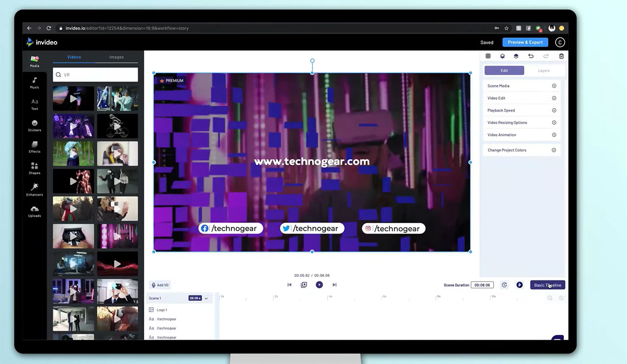Click the PREMIUM crown label
The width and height of the screenshot is (627, 364).
(x=171, y=80)
